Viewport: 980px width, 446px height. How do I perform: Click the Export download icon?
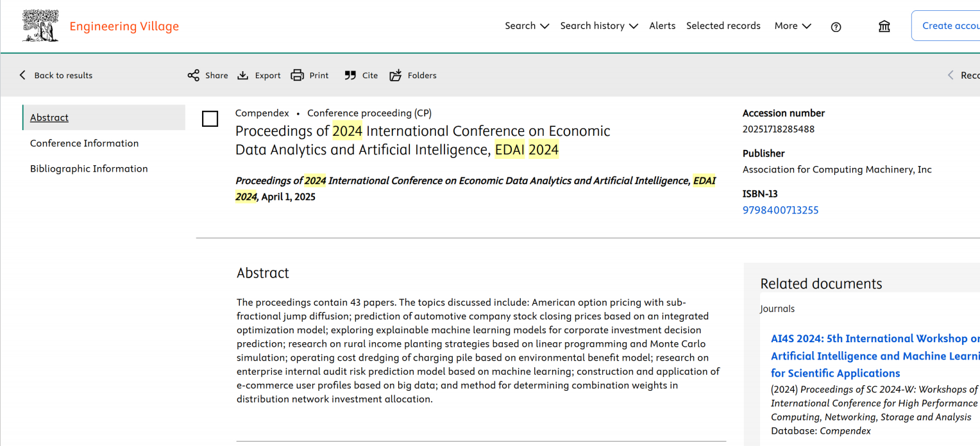pyautogui.click(x=242, y=76)
